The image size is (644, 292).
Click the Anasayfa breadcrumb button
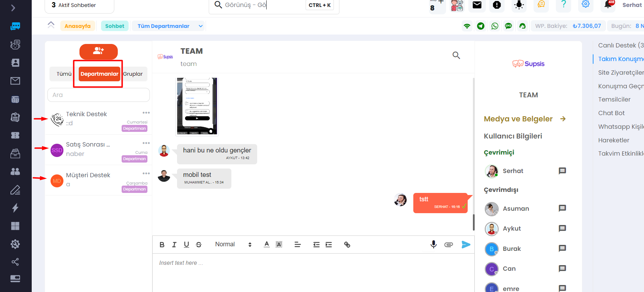click(78, 26)
